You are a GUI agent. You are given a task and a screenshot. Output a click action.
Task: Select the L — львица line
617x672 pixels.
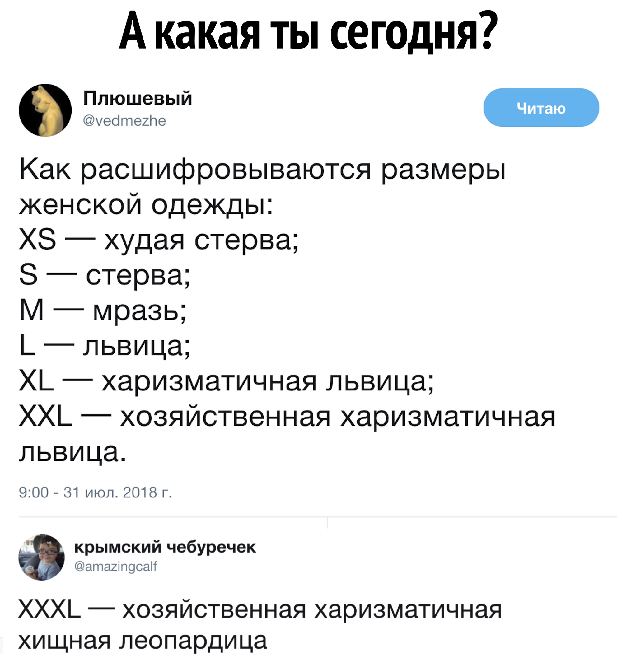pyautogui.click(x=105, y=347)
